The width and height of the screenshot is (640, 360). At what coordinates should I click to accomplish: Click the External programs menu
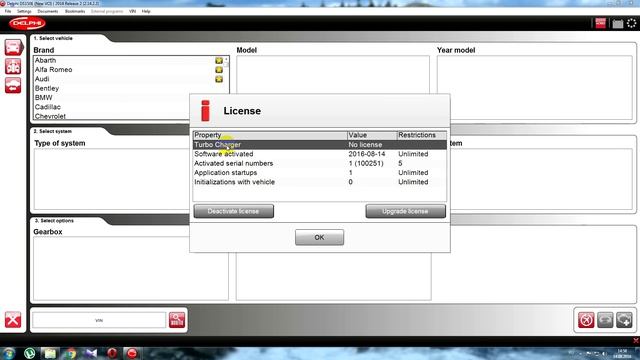click(x=107, y=11)
